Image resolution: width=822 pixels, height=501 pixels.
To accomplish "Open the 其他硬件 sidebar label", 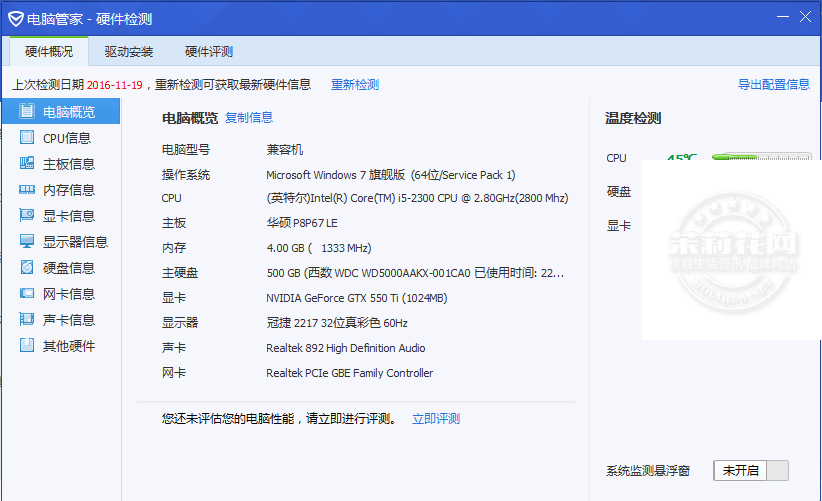I will pos(69,346).
